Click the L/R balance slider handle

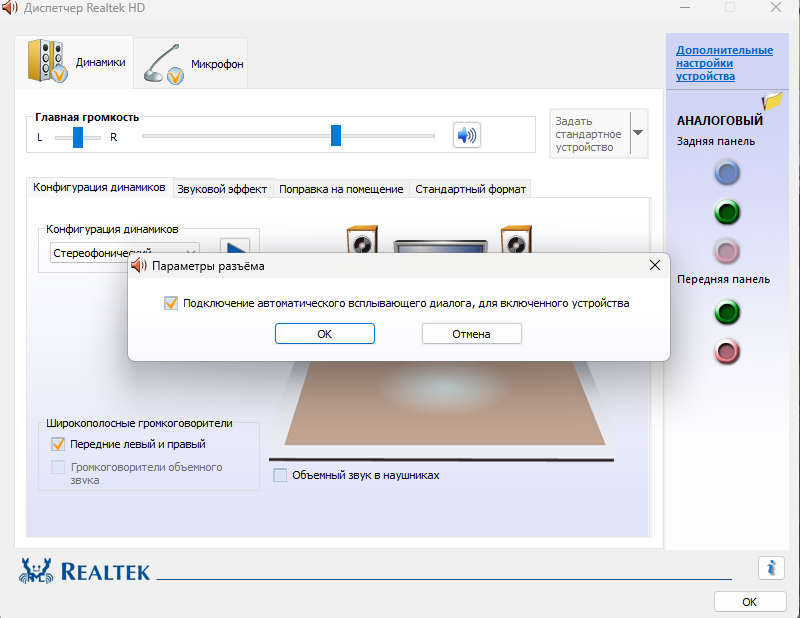pyautogui.click(x=78, y=137)
